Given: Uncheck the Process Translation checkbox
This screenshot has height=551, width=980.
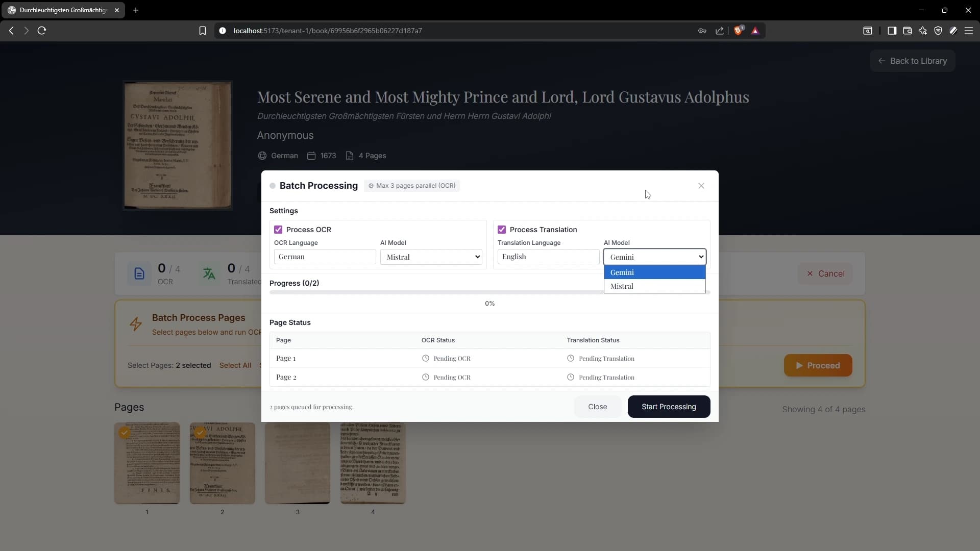Looking at the screenshot, I should pyautogui.click(x=502, y=230).
